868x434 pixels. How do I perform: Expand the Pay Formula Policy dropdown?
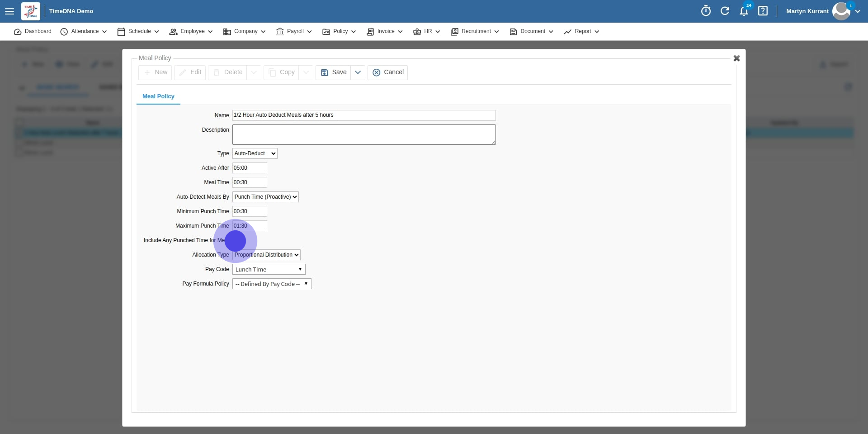(271, 284)
